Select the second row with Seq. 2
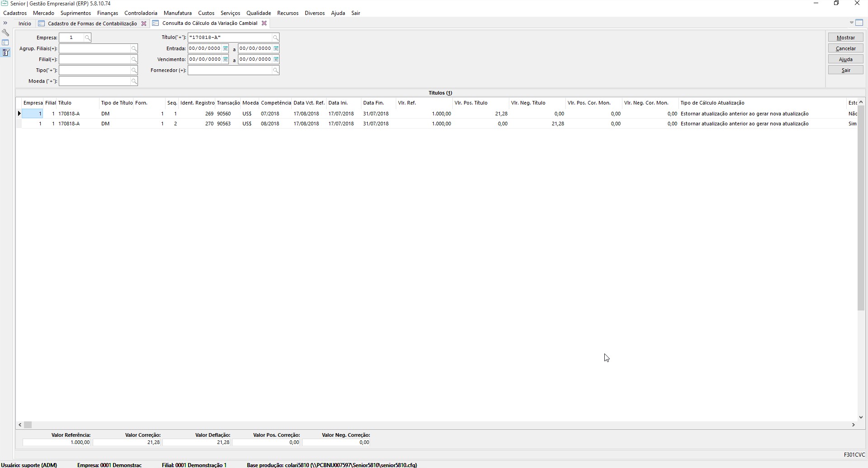Image resolution: width=868 pixels, height=468 pixels. pyautogui.click(x=175, y=124)
